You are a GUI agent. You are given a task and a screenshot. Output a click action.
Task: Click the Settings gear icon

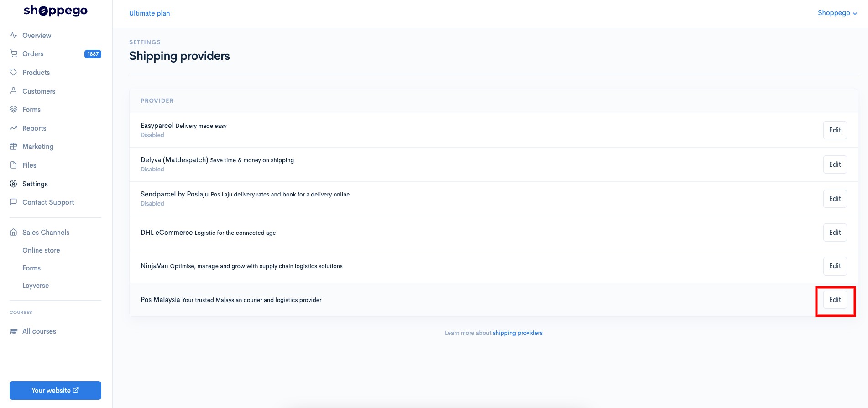(14, 184)
